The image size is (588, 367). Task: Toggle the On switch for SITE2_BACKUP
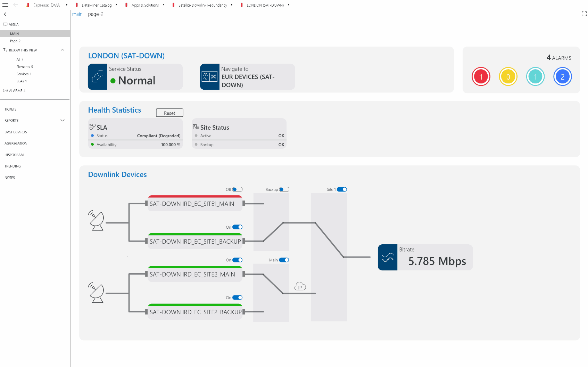coord(238,297)
